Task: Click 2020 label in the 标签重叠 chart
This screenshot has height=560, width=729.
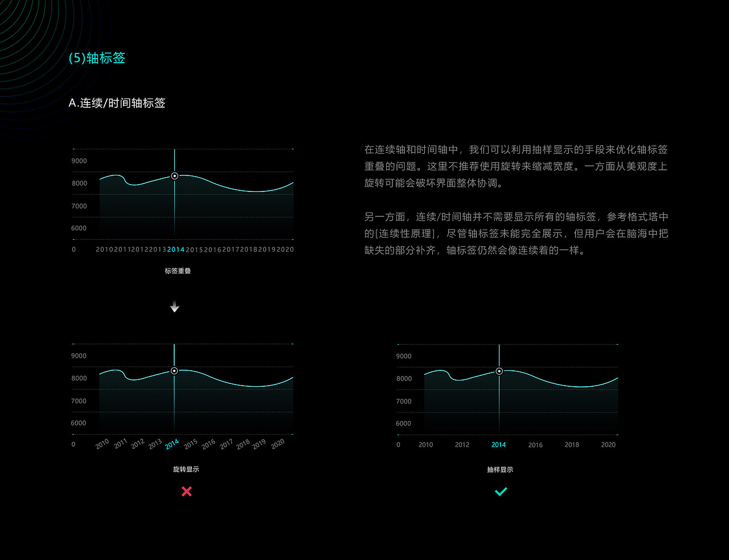Action: pyautogui.click(x=285, y=250)
